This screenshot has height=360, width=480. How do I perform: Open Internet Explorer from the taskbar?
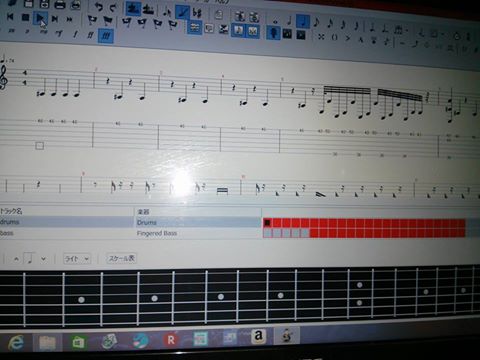16,343
